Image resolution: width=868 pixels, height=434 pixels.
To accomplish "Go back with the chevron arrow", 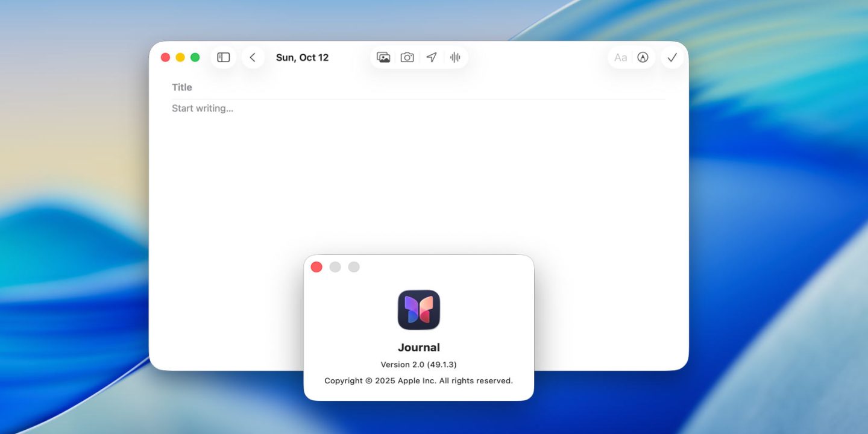I will point(253,57).
